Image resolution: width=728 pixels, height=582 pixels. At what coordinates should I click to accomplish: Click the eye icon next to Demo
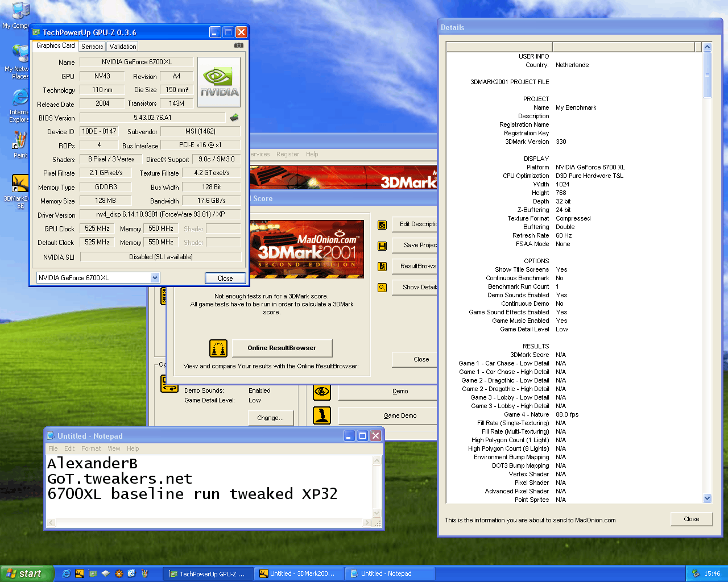pyautogui.click(x=322, y=392)
